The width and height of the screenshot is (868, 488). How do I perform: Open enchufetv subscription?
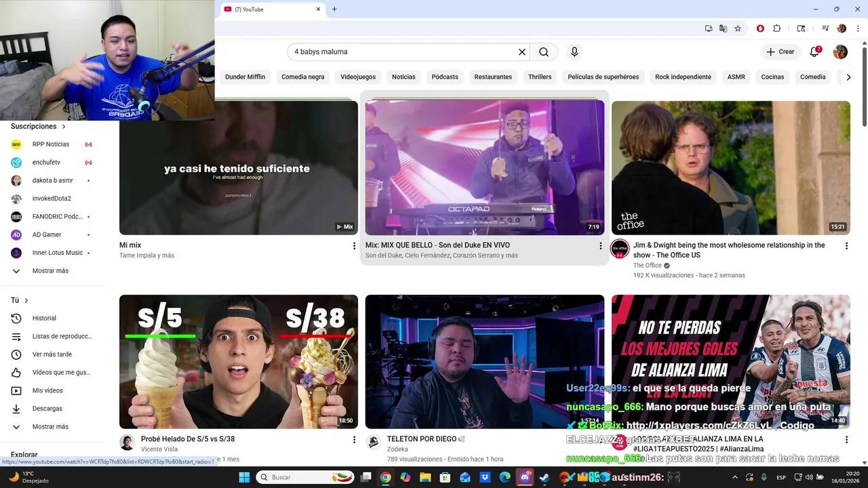tap(52, 163)
